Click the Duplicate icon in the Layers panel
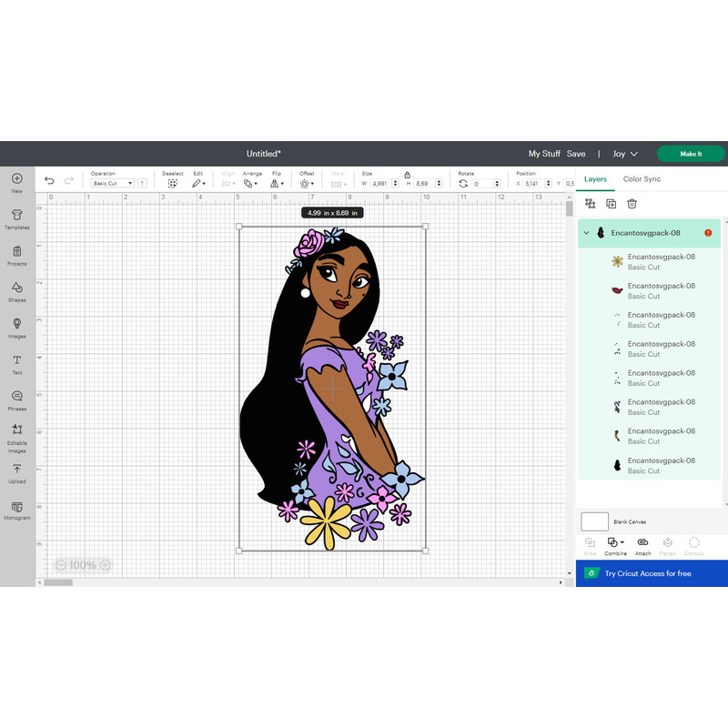 611,203
